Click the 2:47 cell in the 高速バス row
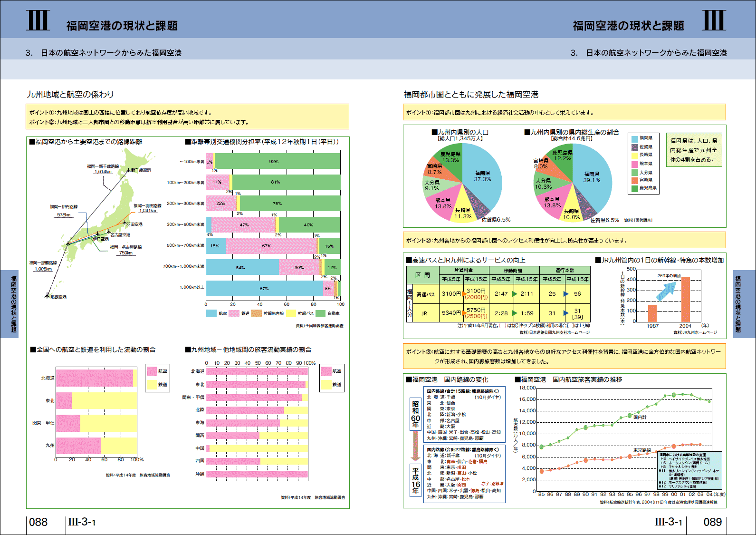 pyautogui.click(x=501, y=294)
